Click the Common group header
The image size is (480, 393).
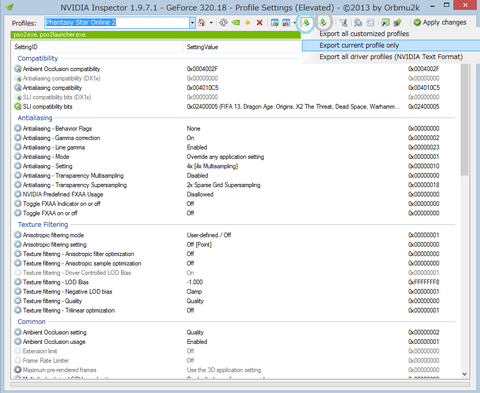(31, 322)
